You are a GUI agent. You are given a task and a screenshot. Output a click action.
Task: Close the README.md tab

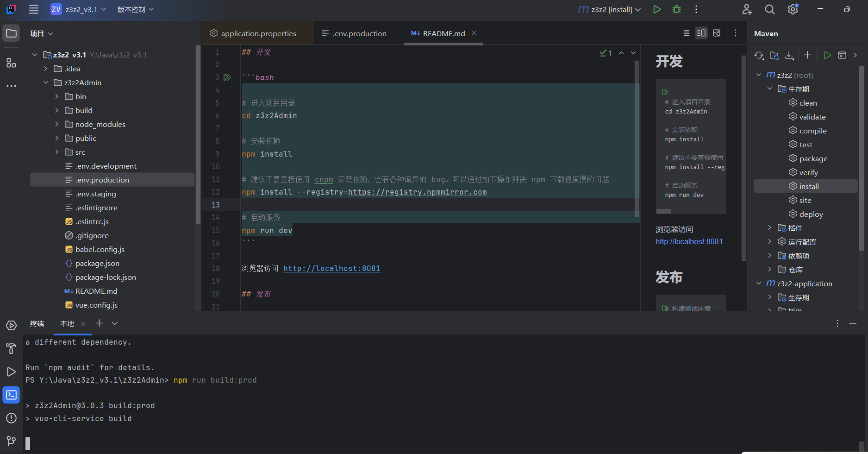point(474,33)
